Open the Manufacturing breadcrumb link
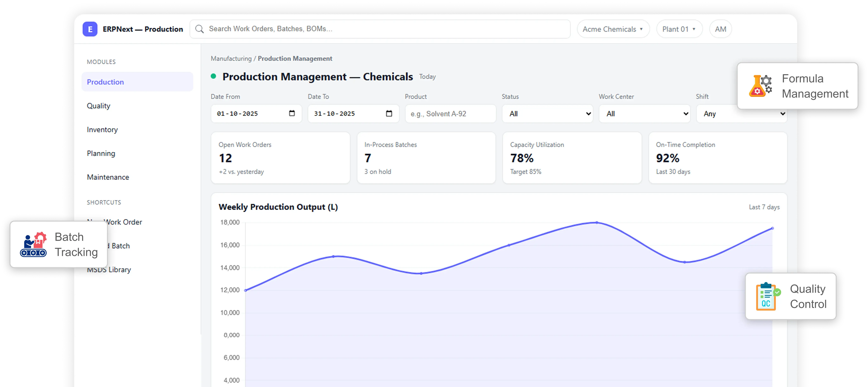Screen dimensions: 868x387 pyautogui.click(x=231, y=58)
